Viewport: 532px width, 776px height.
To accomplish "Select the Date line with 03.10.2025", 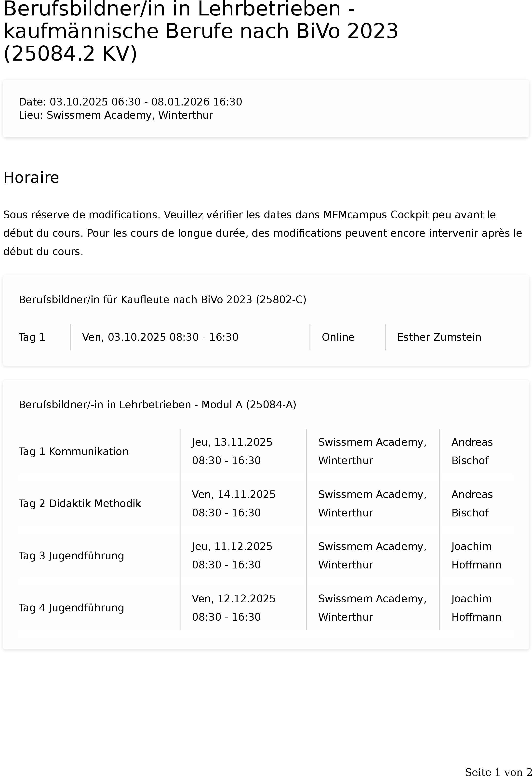I will [x=130, y=102].
